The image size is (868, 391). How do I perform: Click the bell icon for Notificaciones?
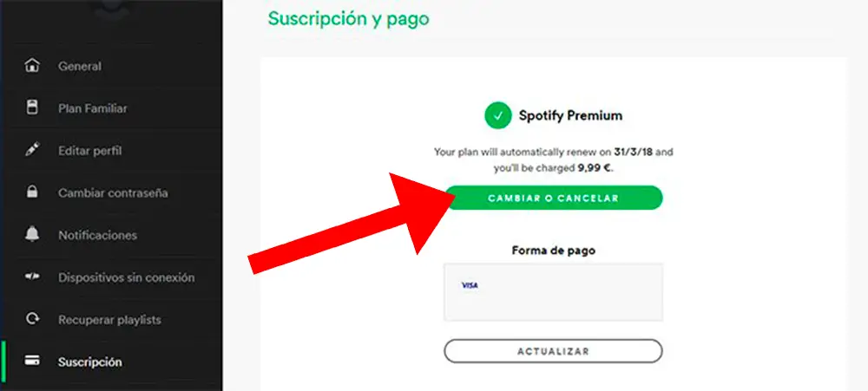coord(33,234)
